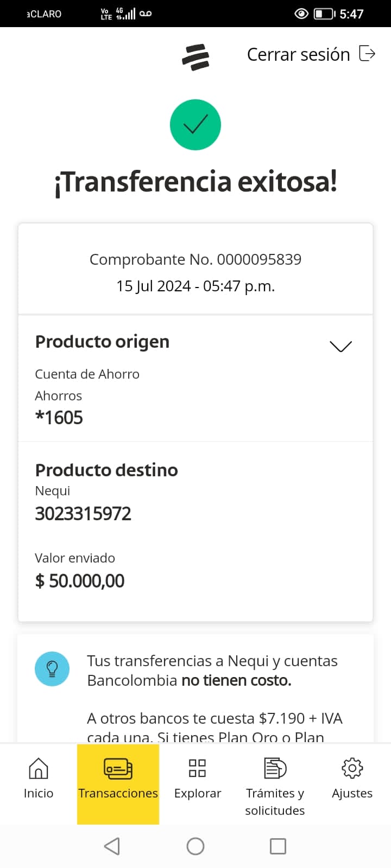Switch to the Transacciones tab label
Viewport: 391px width, 868px height.
coord(118,793)
